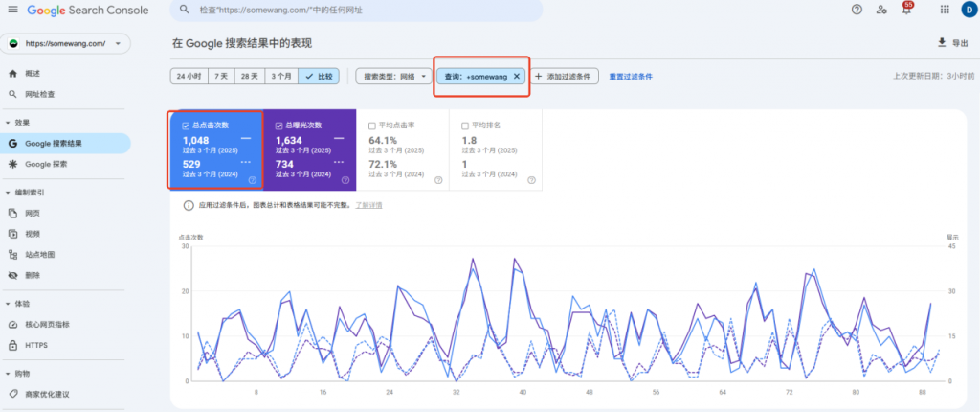Open Google 搜索结果 in the sidebar
This screenshot has width=980, height=412.
pyautogui.click(x=65, y=144)
